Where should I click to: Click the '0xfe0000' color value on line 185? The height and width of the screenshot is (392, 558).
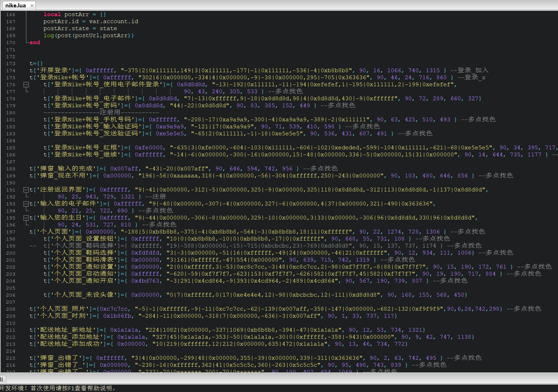click(x=149, y=148)
